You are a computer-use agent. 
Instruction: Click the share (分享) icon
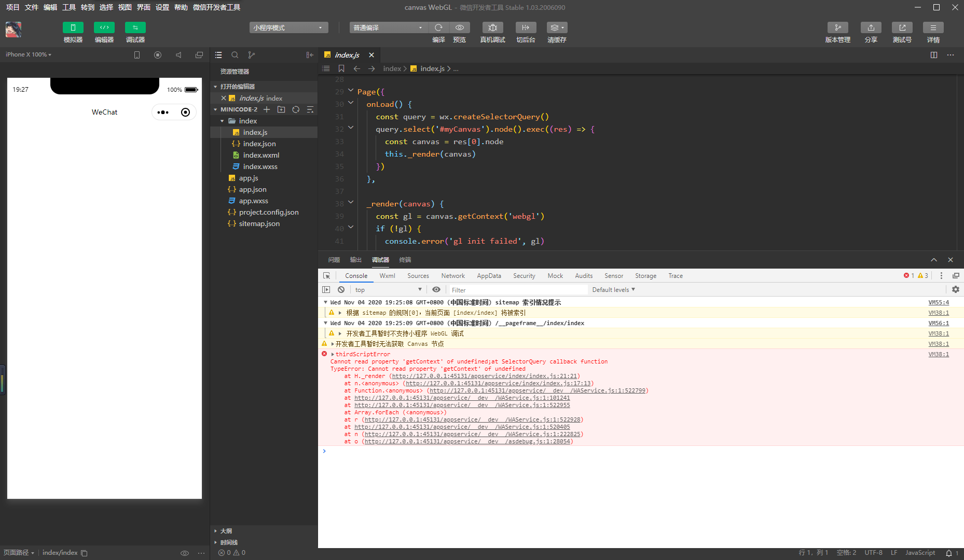(x=871, y=27)
